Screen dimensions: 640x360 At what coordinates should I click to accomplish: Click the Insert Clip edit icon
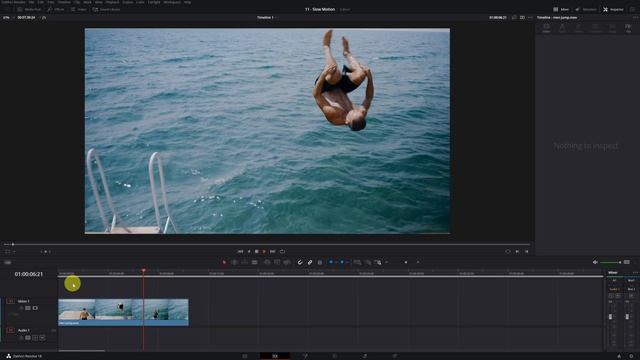point(267,262)
